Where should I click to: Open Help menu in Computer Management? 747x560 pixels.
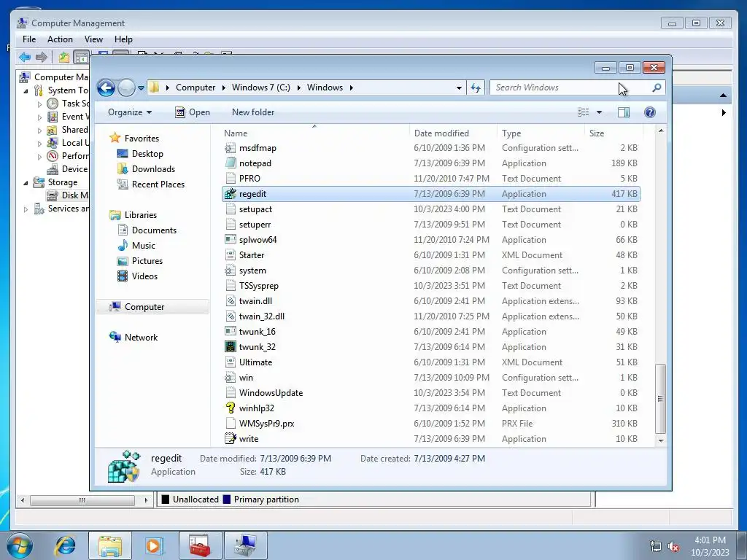[x=123, y=39]
